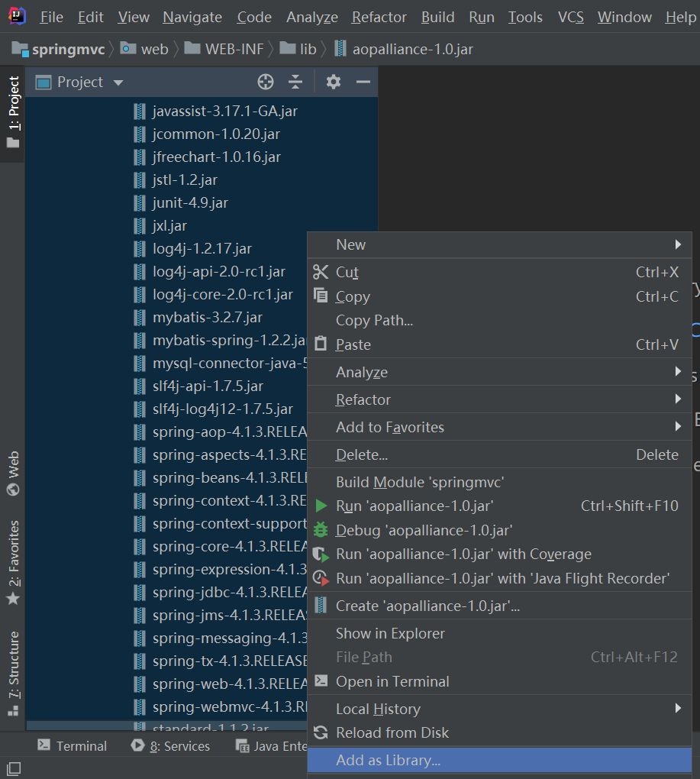The image size is (700, 779).
Task: Click the Java Flight Recorder run icon
Action: pos(321,578)
